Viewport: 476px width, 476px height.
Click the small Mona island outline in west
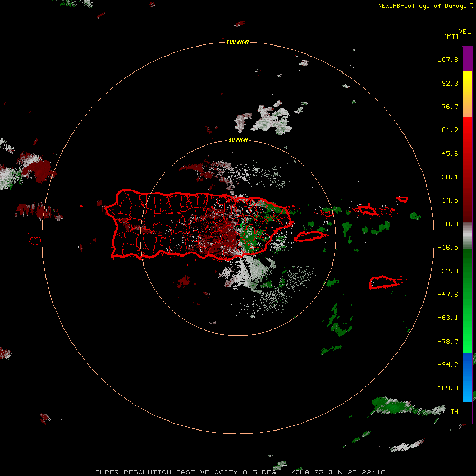35,241
